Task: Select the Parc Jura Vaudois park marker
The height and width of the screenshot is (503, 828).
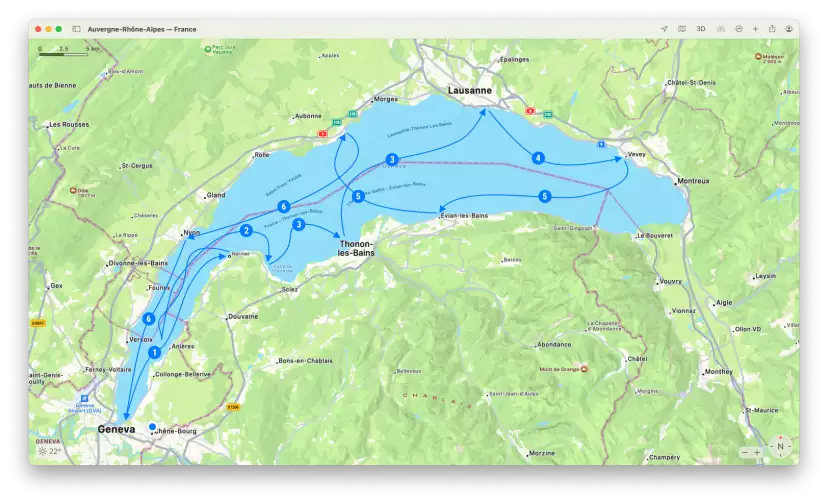Action: click(208, 49)
